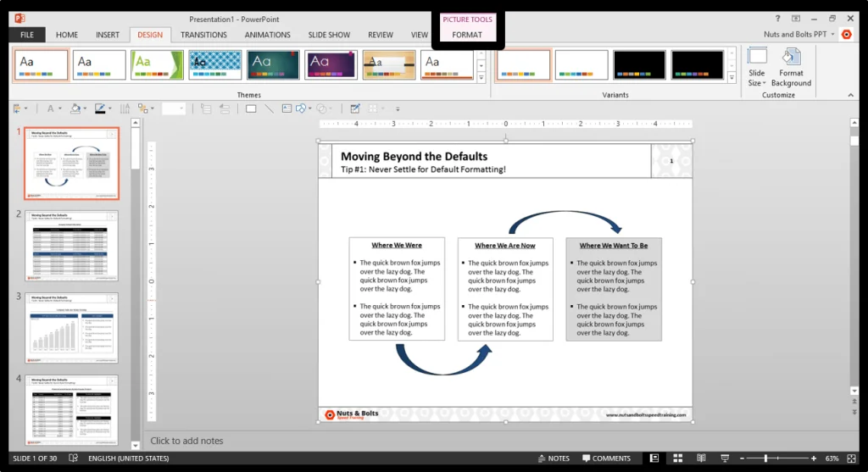Select the Rectangle shape tool
868x472 pixels.
click(251, 108)
